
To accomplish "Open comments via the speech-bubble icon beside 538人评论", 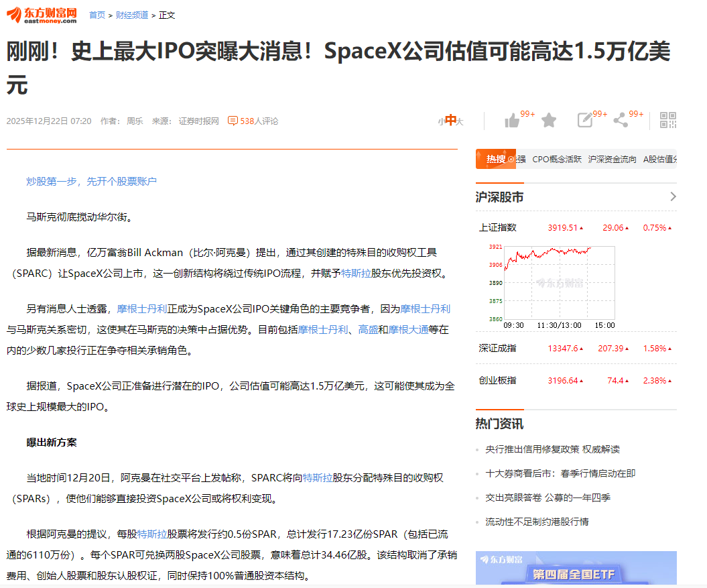I will coord(233,121).
